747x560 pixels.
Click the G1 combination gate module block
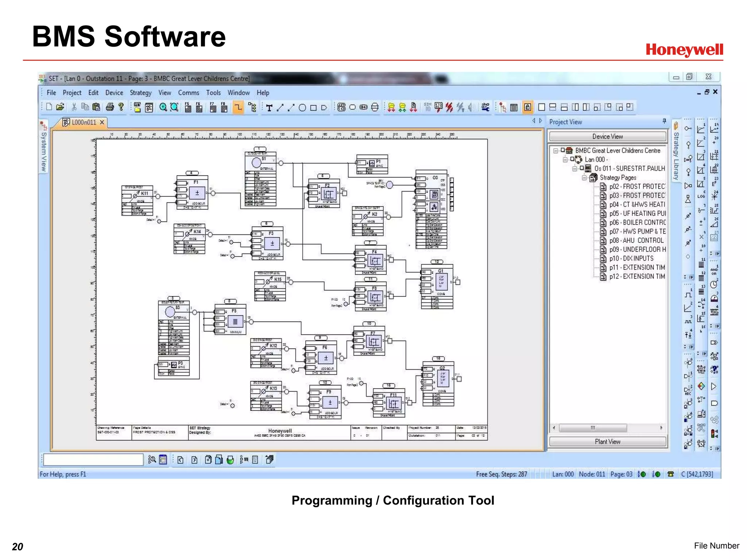coord(437,287)
